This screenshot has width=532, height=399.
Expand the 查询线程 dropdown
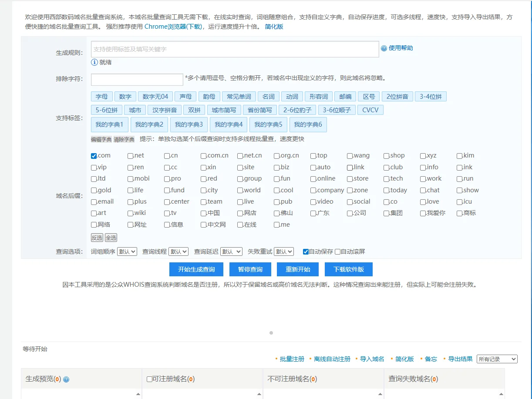click(178, 251)
